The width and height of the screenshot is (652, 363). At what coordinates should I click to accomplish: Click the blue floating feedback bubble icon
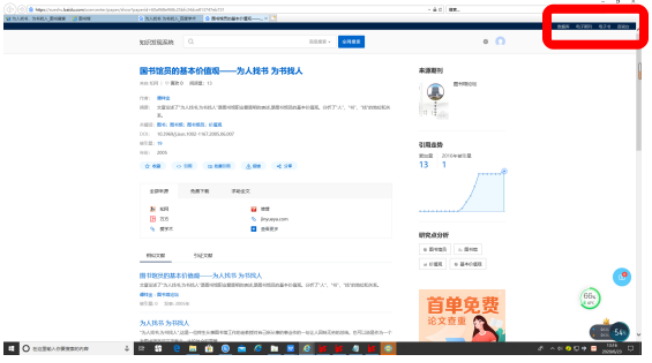(622, 277)
